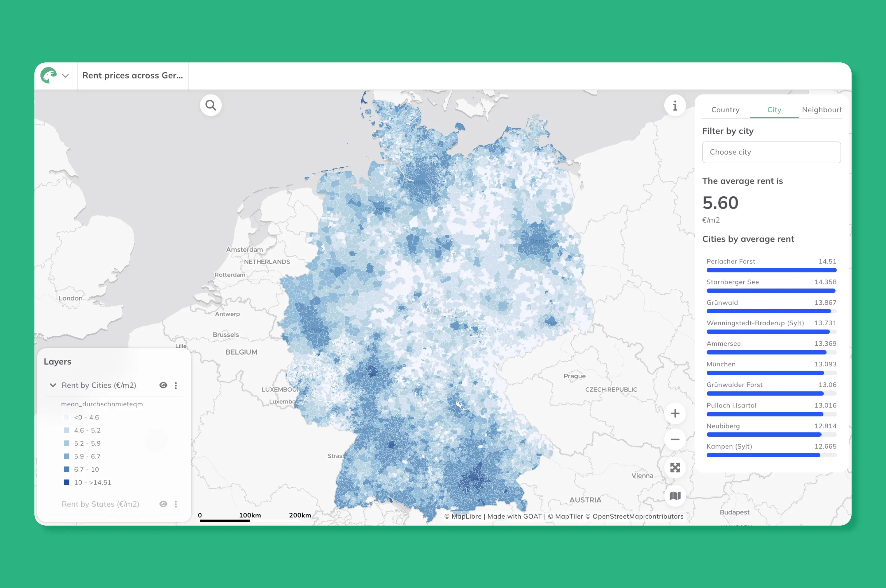
Task: Open options menu for Rent by Cities layer
Action: [x=176, y=385]
